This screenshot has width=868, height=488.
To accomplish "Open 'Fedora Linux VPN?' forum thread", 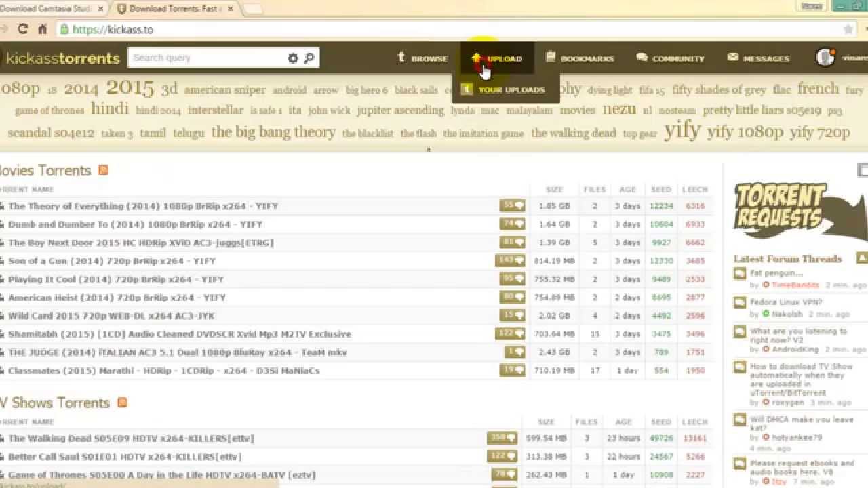I will tap(786, 302).
